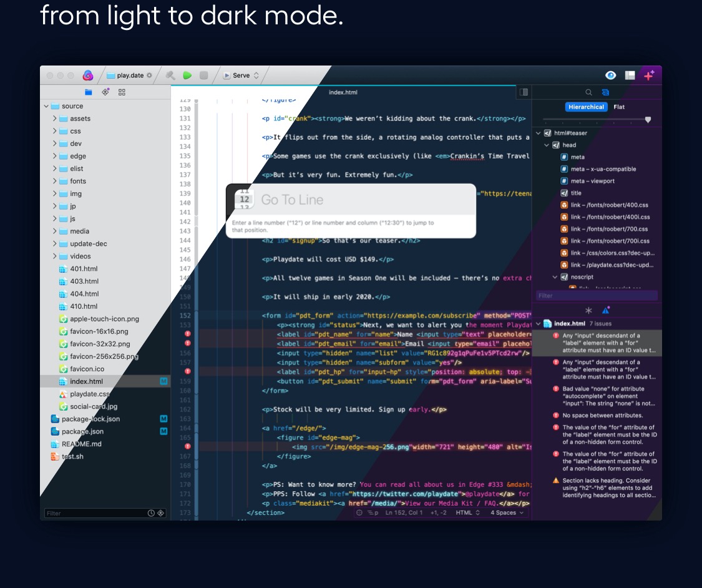Open the 4 Spaces indentation menu

click(x=507, y=512)
